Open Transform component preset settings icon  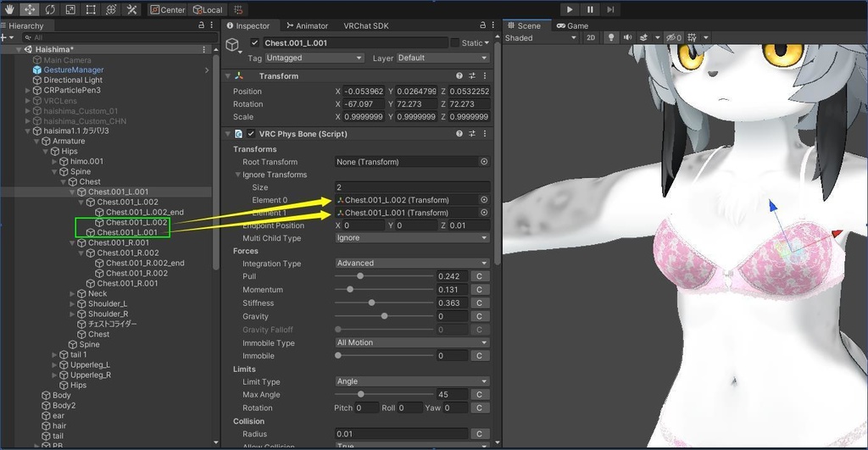click(472, 75)
